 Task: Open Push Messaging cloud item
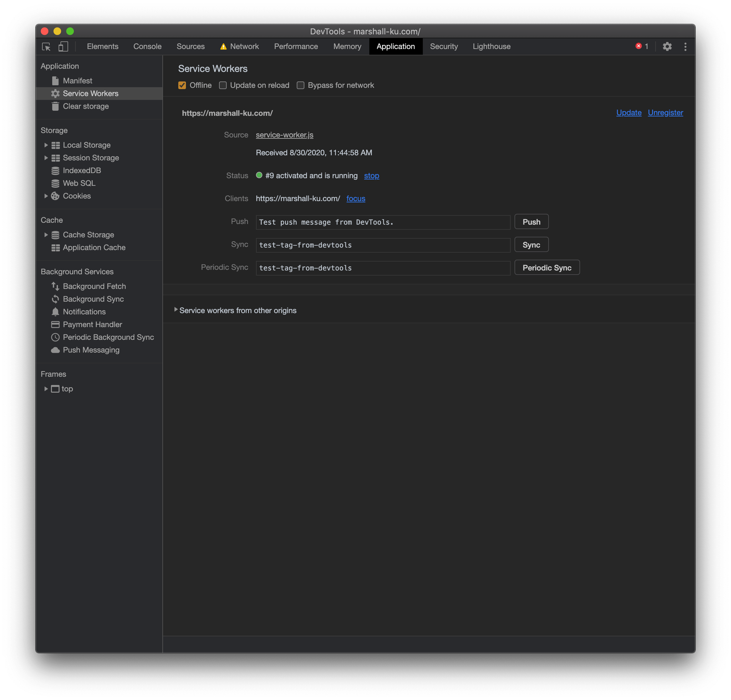tap(91, 350)
